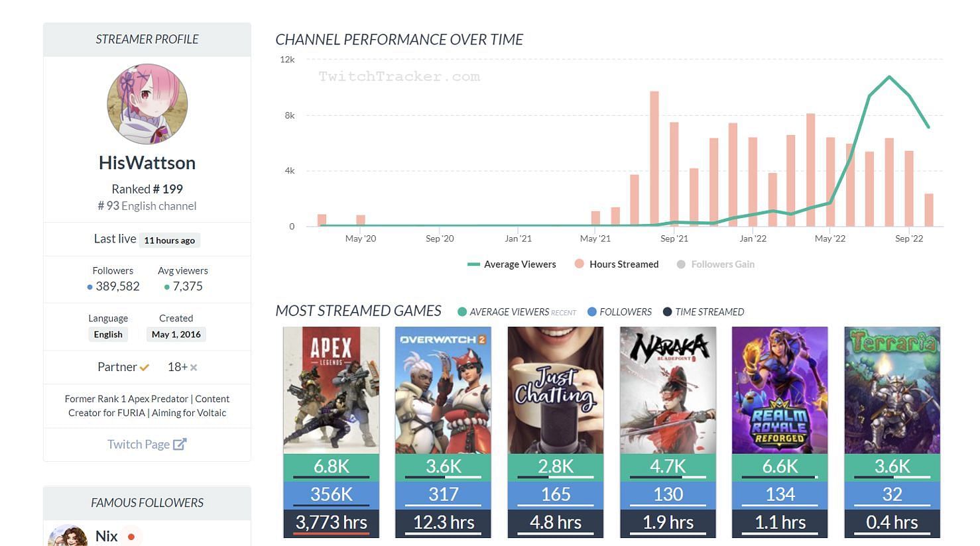Enable the Followers Gain chart series
This screenshot has height=546, width=980.
(x=715, y=264)
